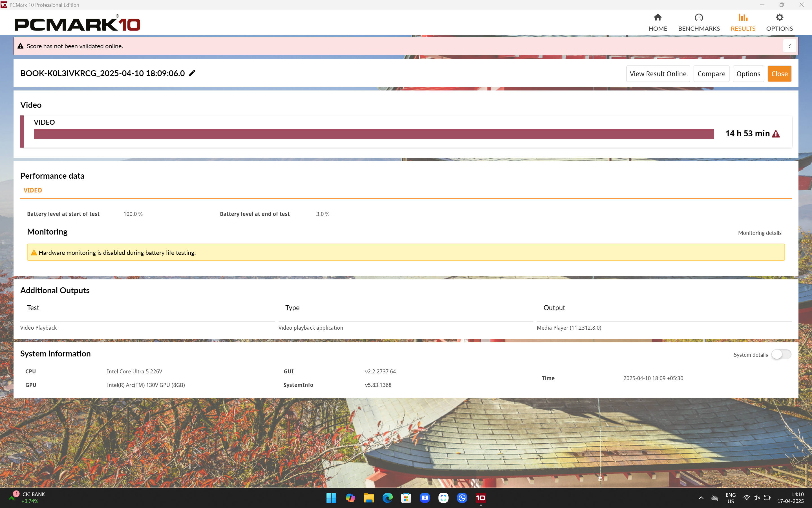Select the VIDEO performance data tab
The image size is (812, 508).
pyautogui.click(x=32, y=190)
